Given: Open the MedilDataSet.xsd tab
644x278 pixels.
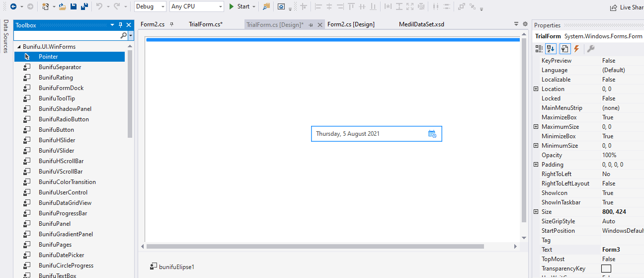Looking at the screenshot, I should pyautogui.click(x=421, y=24).
